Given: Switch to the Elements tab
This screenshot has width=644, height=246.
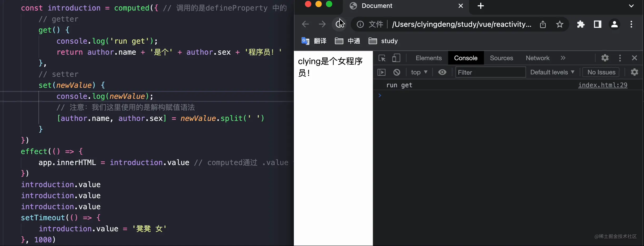Looking at the screenshot, I should click(428, 58).
